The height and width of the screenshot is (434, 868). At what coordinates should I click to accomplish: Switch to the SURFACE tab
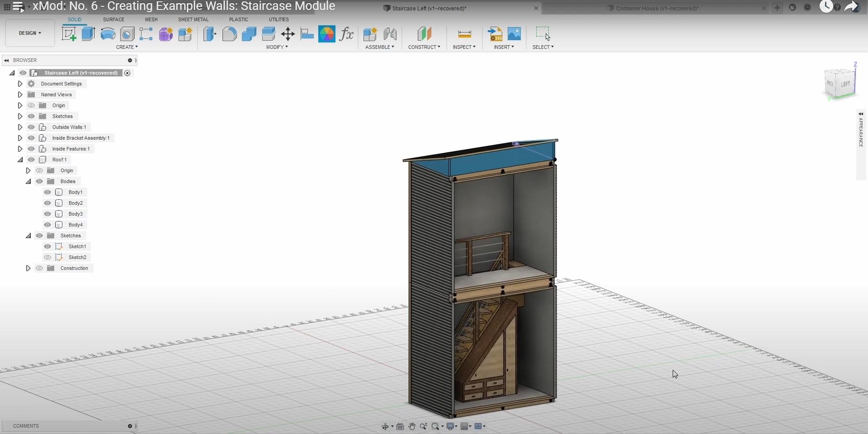(113, 19)
